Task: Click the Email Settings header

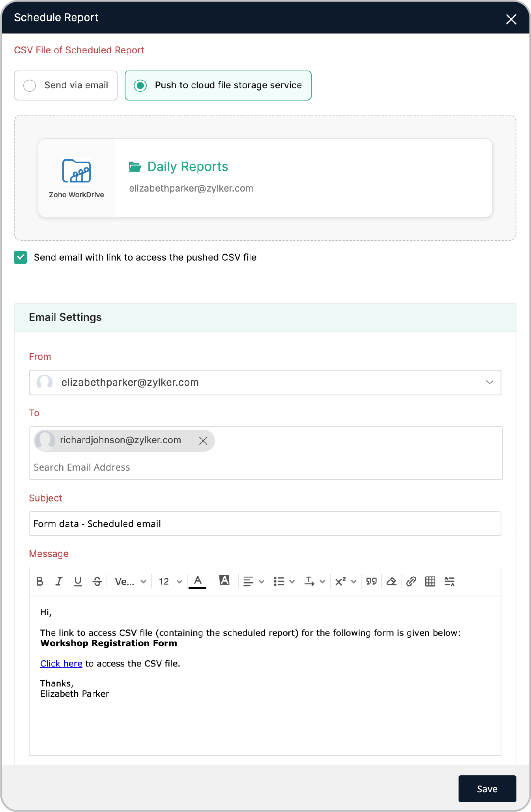Action: point(265,317)
